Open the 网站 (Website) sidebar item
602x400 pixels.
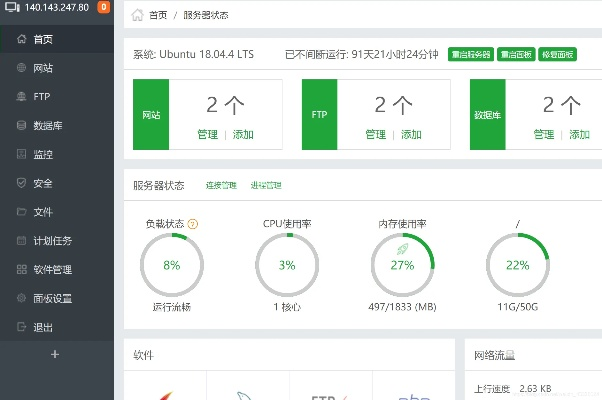click(41, 68)
